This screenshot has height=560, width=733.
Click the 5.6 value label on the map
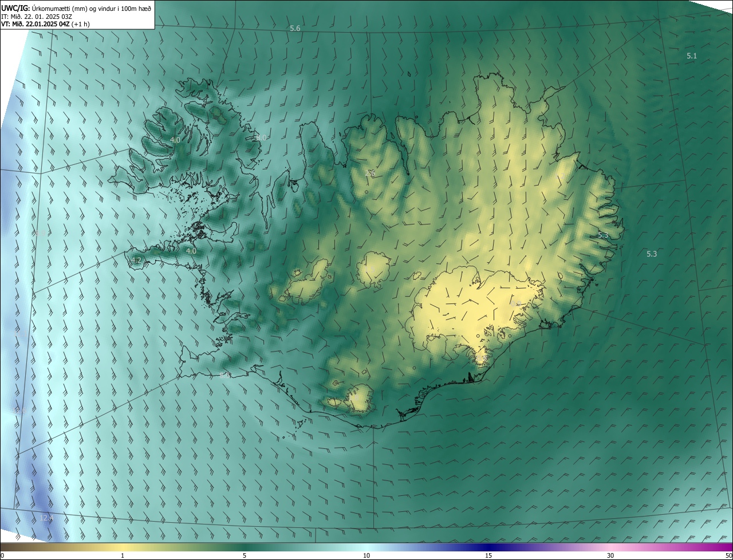[295, 28]
